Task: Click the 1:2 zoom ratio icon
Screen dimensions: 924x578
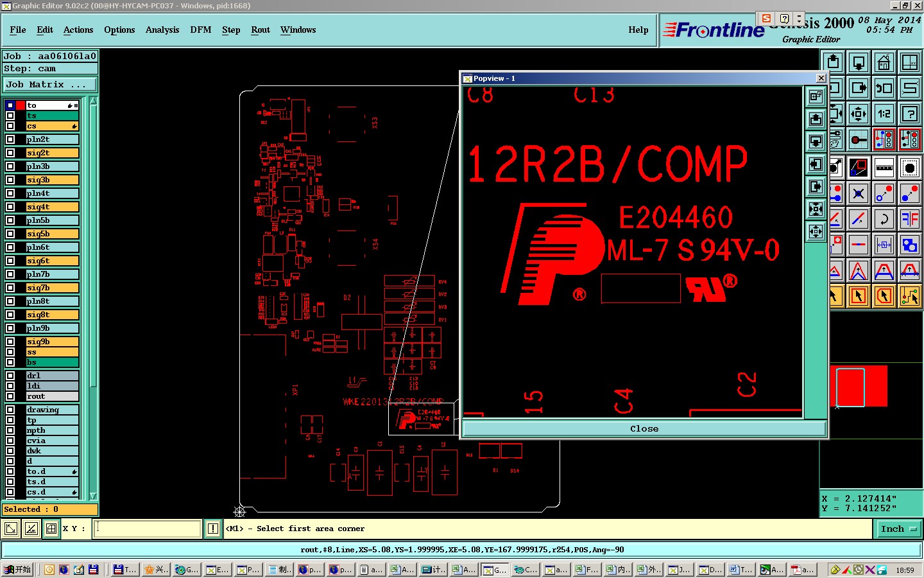Action: click(x=884, y=114)
